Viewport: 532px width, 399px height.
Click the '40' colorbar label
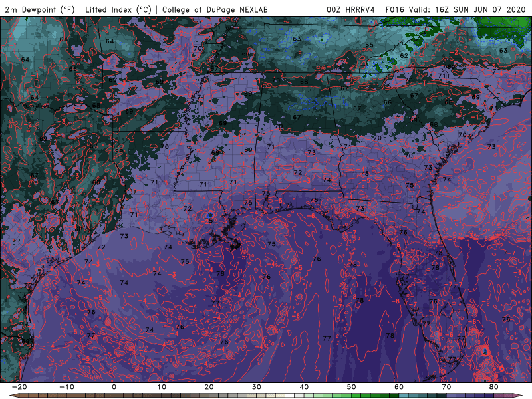(x=304, y=387)
